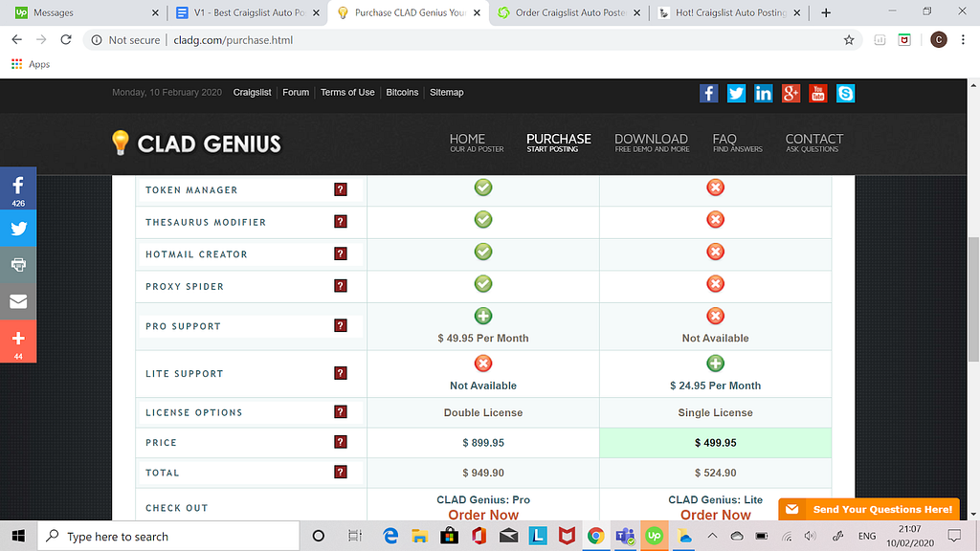Click the page vertical scrollbar
This screenshot has width=980, height=551.
(x=973, y=298)
